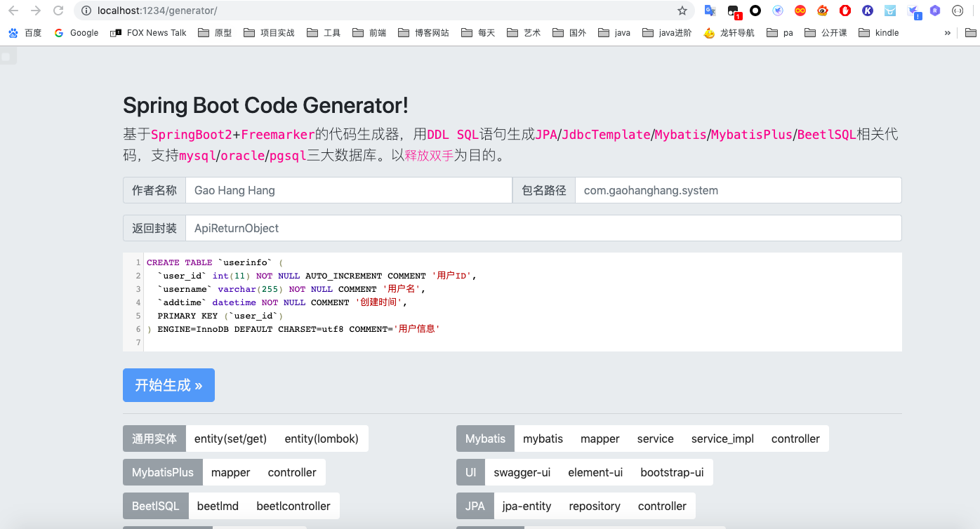This screenshot has width=980, height=529.
Task: Select the beetlcontroller template
Action: [x=293, y=506]
